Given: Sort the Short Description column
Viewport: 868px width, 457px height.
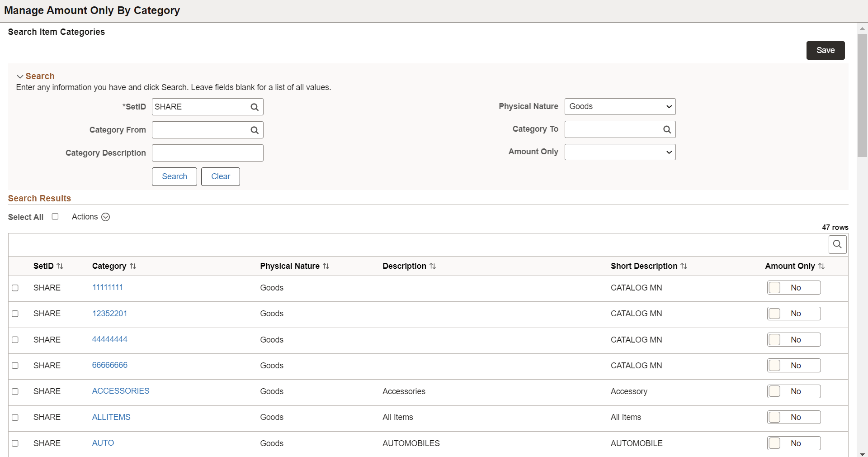Looking at the screenshot, I should coord(684,266).
